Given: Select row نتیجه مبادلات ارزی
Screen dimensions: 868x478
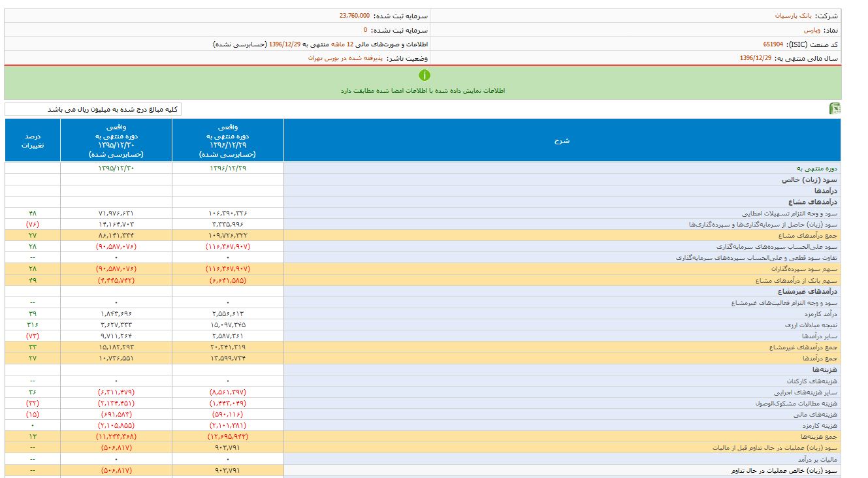Looking at the screenshot, I should pyautogui.click(x=423, y=325).
